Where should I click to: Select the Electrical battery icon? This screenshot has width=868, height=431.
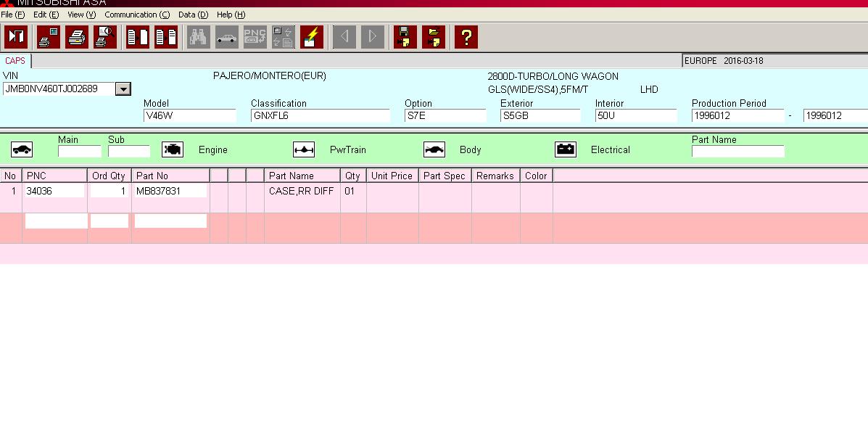(x=566, y=149)
